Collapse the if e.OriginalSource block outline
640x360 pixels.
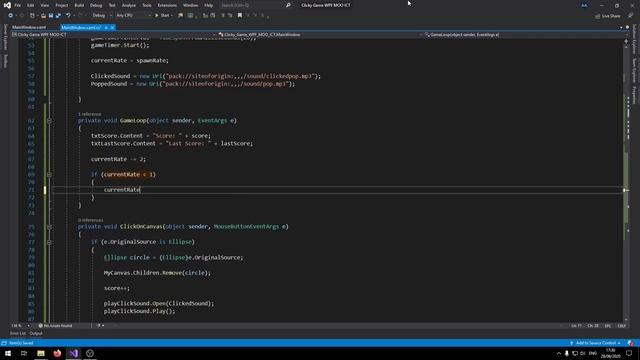pos(49,242)
